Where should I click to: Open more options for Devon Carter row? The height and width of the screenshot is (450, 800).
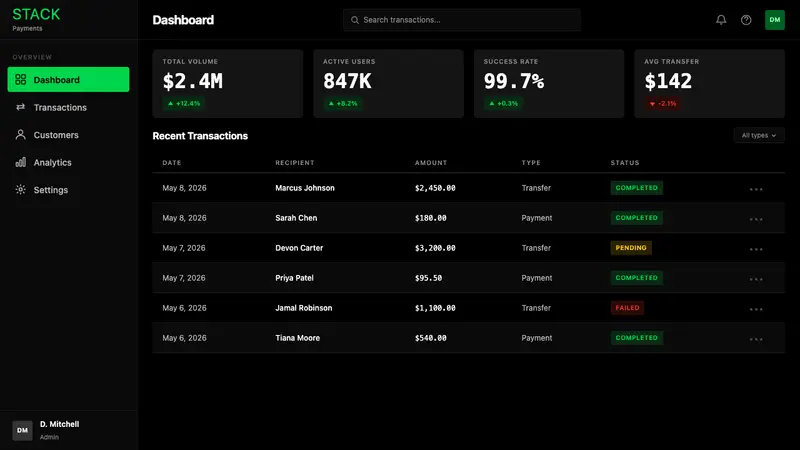click(x=756, y=249)
